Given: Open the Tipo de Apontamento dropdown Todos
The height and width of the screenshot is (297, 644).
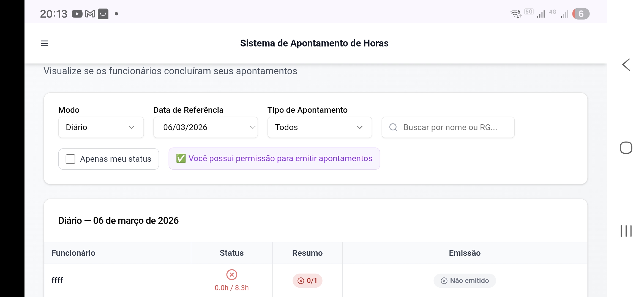Looking at the screenshot, I should click(x=320, y=127).
